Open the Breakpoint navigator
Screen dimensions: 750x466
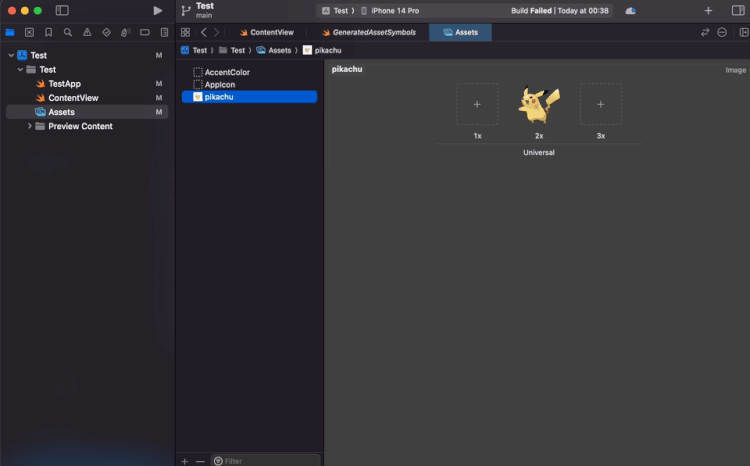point(144,33)
